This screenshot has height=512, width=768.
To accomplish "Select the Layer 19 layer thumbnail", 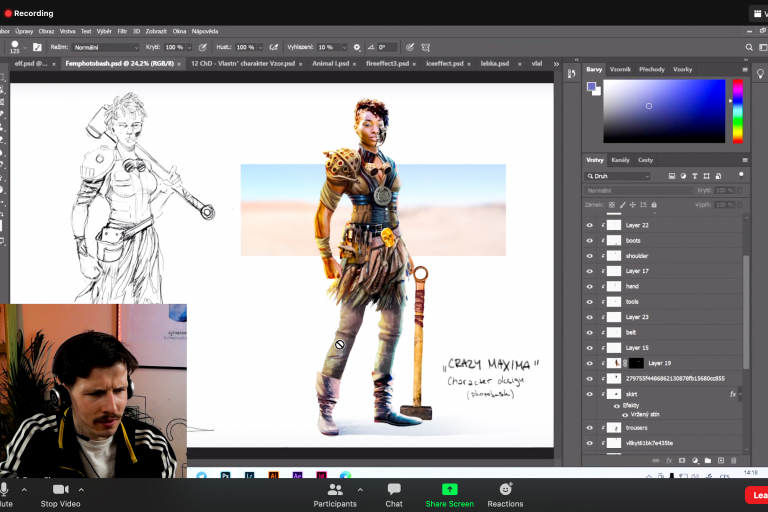I will pos(615,363).
